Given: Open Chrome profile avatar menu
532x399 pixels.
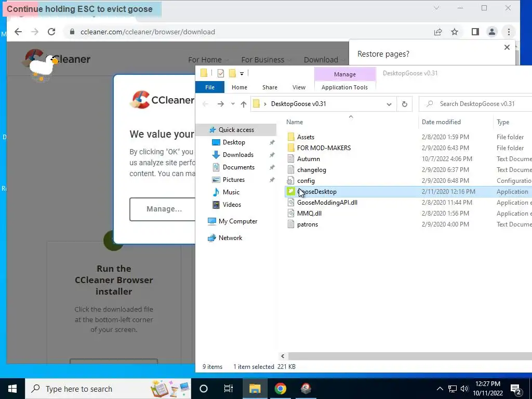Looking at the screenshot, I should pos(491,32).
